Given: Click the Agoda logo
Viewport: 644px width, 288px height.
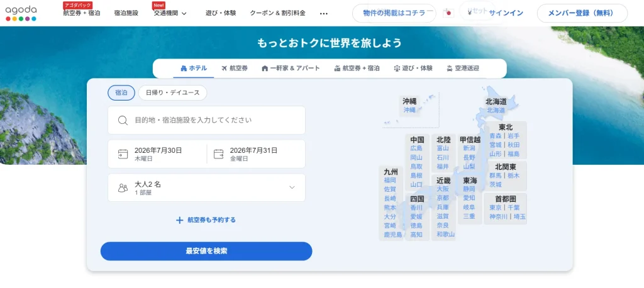Looking at the screenshot, I should pos(21,13).
